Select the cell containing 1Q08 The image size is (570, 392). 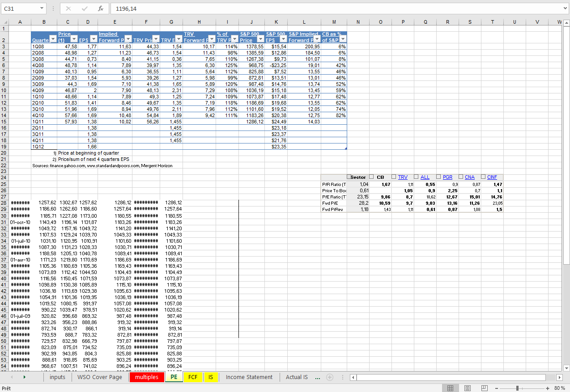pyautogui.click(x=44, y=46)
